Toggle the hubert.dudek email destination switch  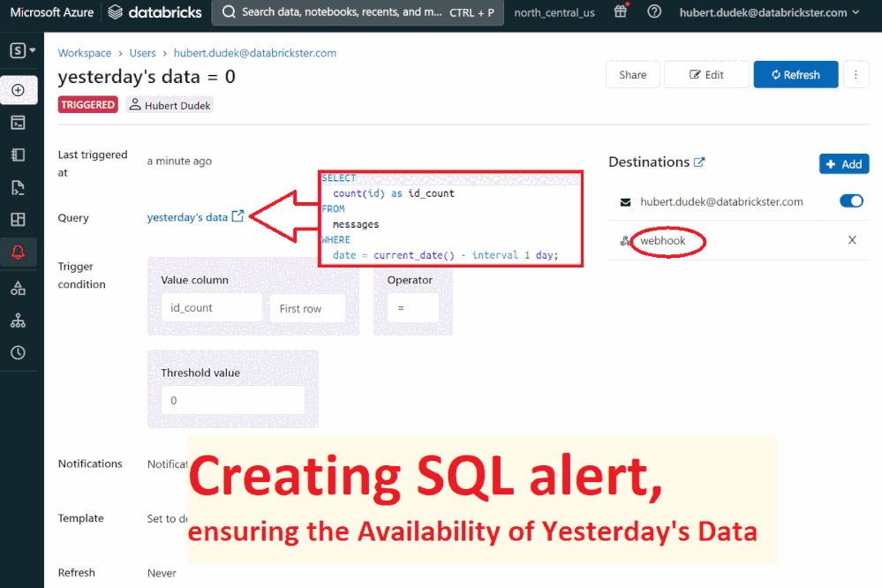pyautogui.click(x=851, y=201)
